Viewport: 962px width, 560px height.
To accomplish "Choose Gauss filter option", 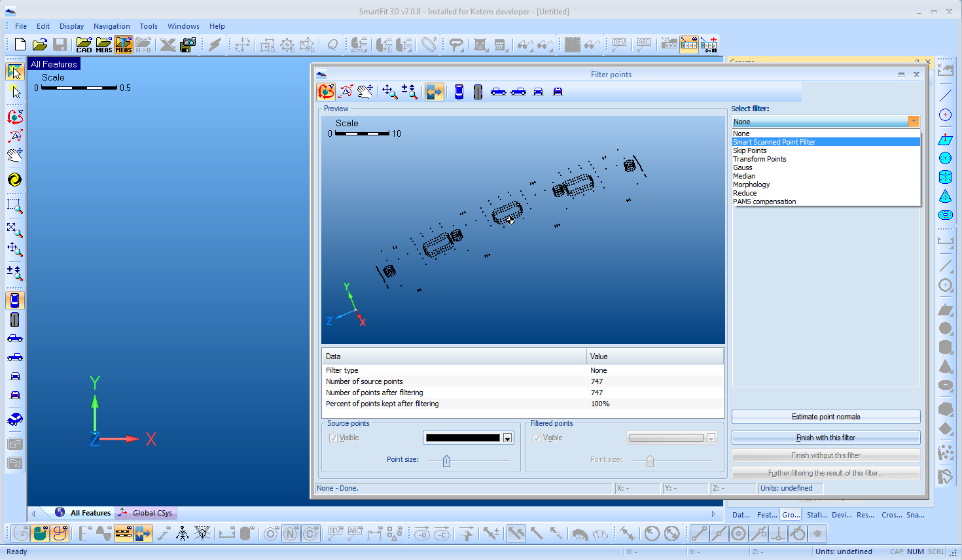I will tap(826, 167).
